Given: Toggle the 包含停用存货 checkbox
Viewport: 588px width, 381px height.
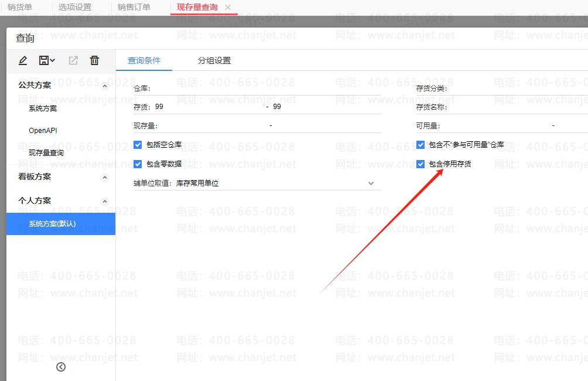Looking at the screenshot, I should pyautogui.click(x=421, y=164).
